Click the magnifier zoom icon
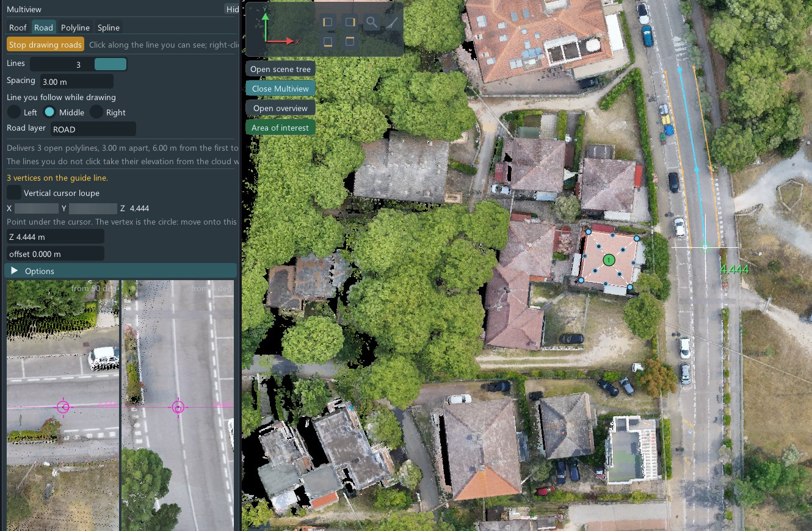This screenshot has width=812, height=531. tap(371, 23)
